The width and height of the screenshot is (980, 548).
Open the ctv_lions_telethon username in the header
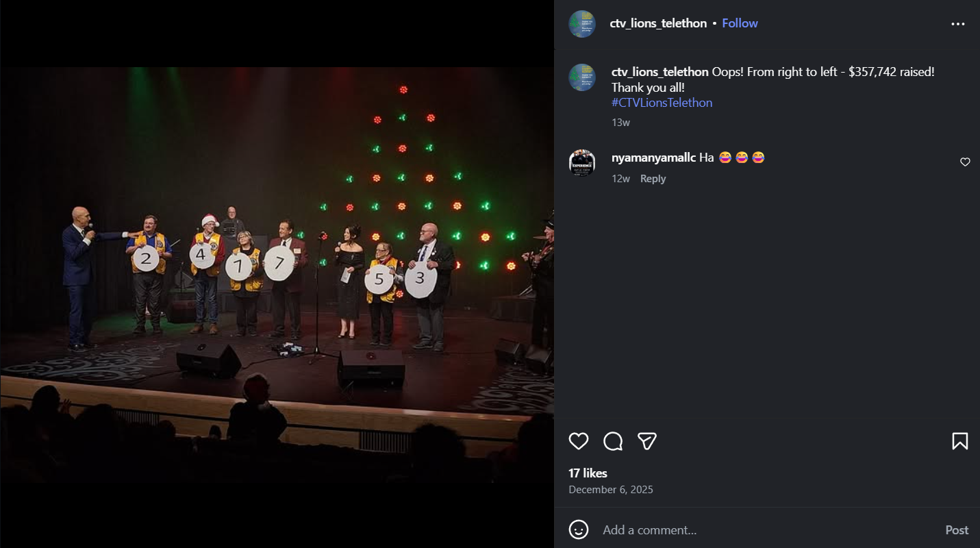658,23
